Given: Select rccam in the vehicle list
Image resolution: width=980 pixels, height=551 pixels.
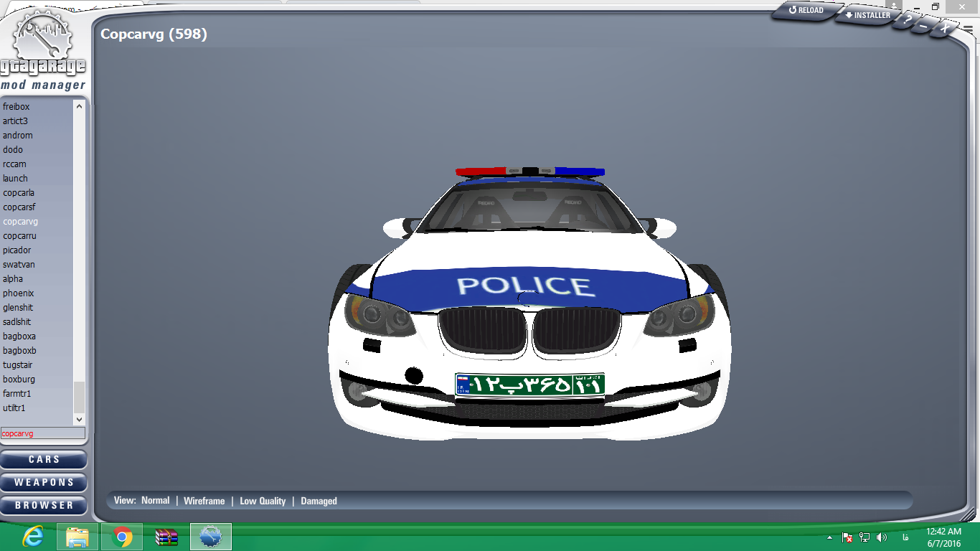Looking at the screenshot, I should pyautogui.click(x=37, y=164).
